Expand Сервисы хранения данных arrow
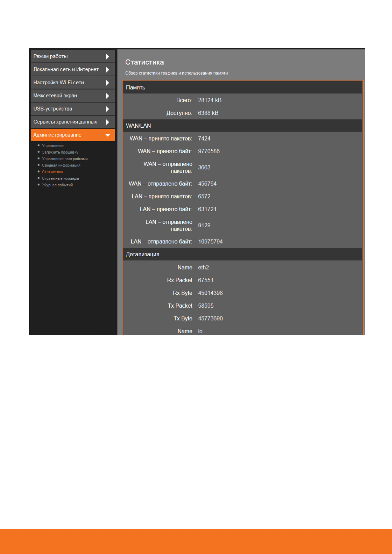The image size is (392, 554). point(107,122)
